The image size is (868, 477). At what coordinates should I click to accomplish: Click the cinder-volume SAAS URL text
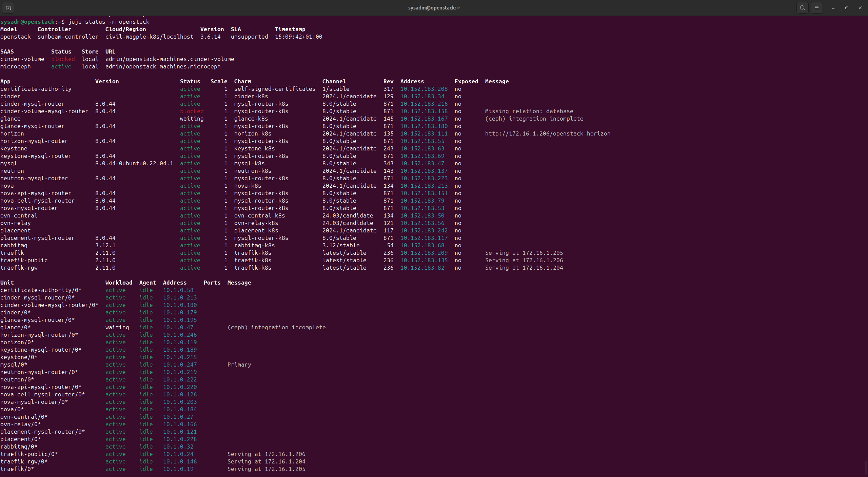(170, 59)
